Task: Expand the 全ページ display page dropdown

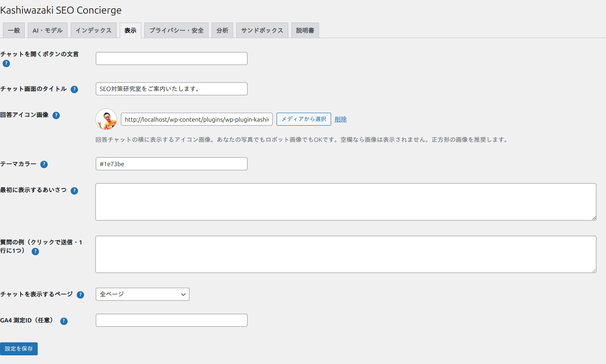Action: pyautogui.click(x=142, y=294)
